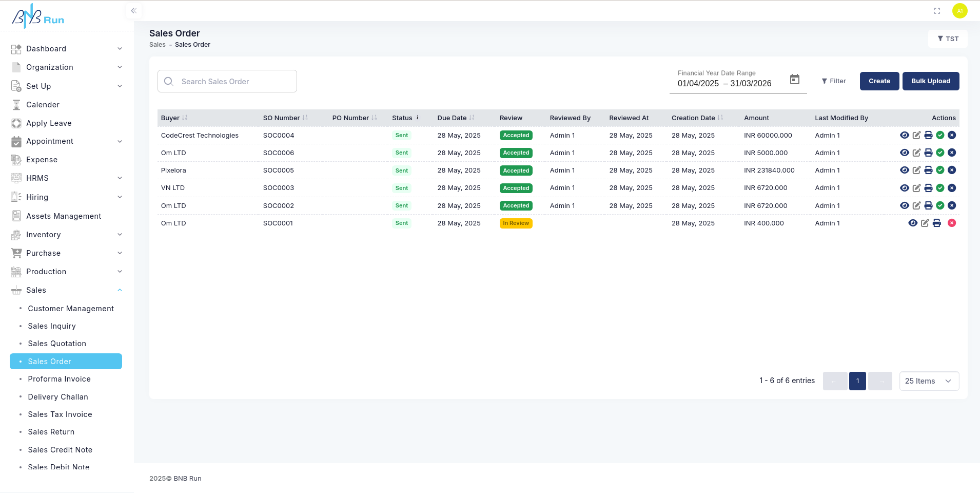Delete SOC0001 with the red X icon
This screenshot has width=980, height=493.
tap(952, 223)
